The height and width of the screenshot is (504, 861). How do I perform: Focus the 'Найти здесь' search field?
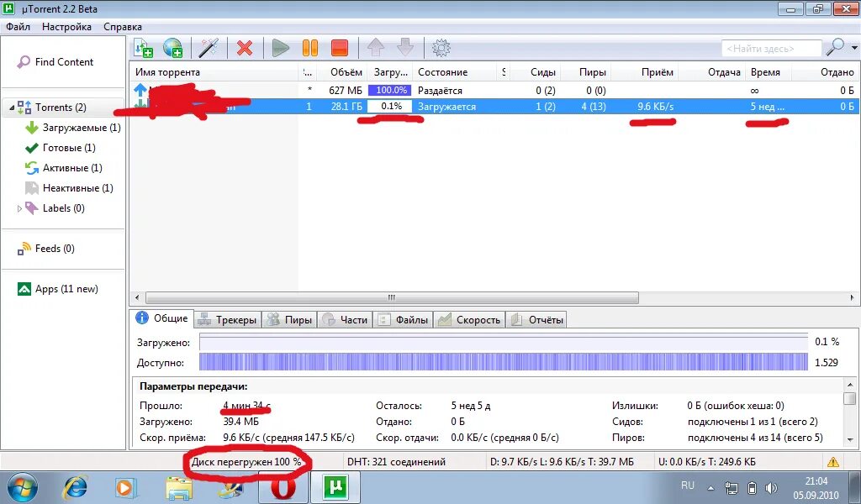coord(772,48)
